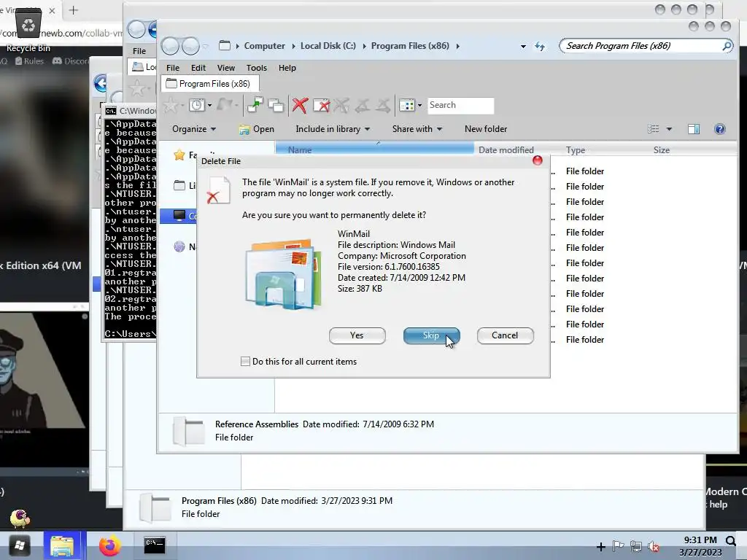Open the address bar history dropdown arrow
The width and height of the screenshot is (747, 560).
coord(523,46)
